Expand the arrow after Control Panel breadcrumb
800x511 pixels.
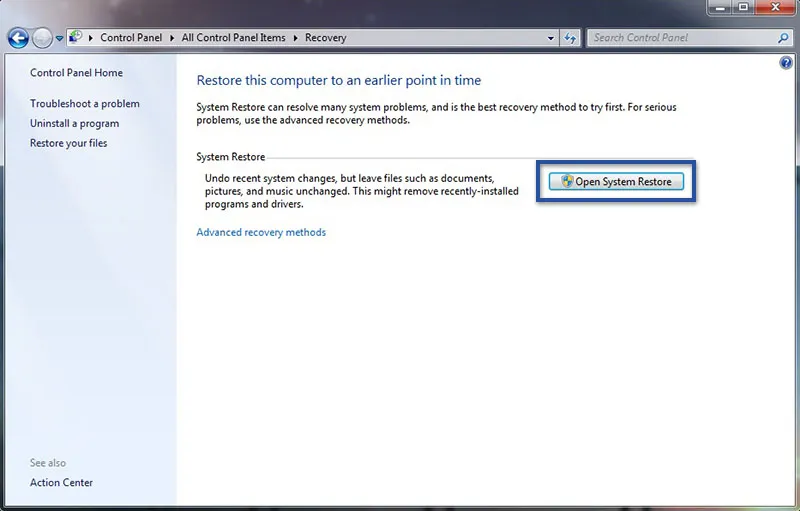(172, 38)
